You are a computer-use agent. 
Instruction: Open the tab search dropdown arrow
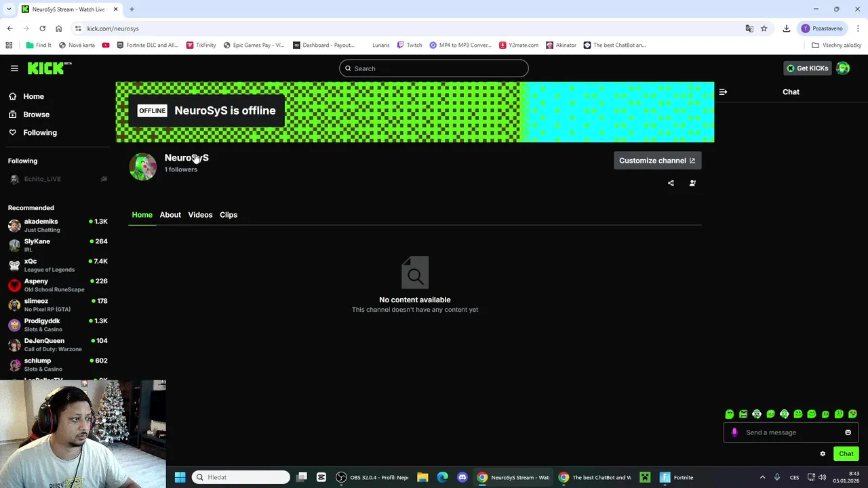[x=9, y=9]
